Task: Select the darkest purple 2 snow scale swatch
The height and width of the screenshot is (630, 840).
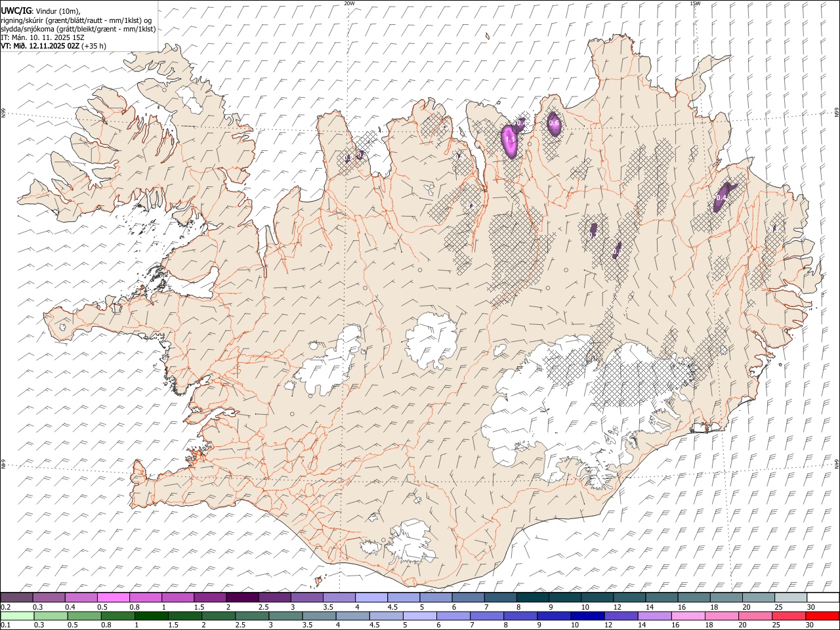Action: pos(242,598)
